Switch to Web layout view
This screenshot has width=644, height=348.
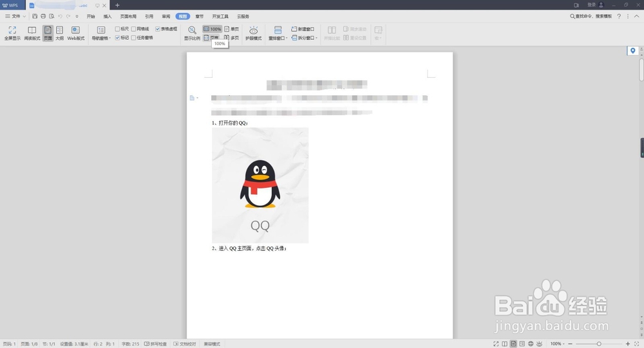(x=75, y=33)
